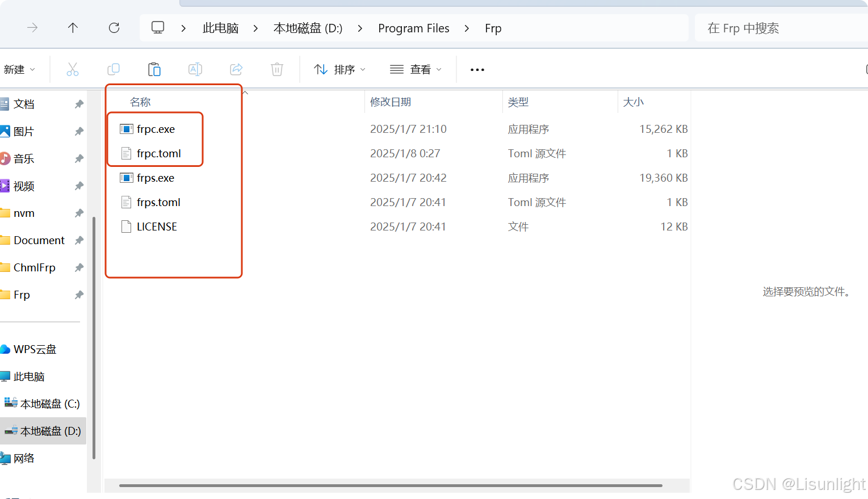Open 音乐 in the sidebar
868x499 pixels.
(x=23, y=158)
